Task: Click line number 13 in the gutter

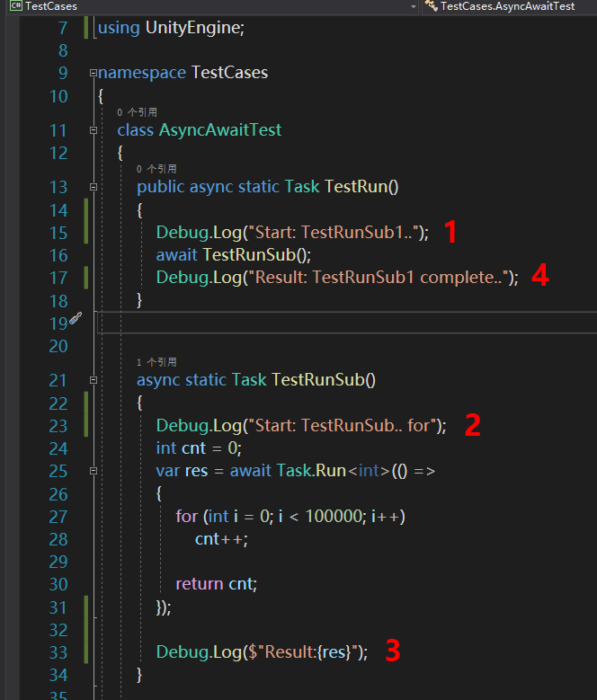Action: click(58, 187)
